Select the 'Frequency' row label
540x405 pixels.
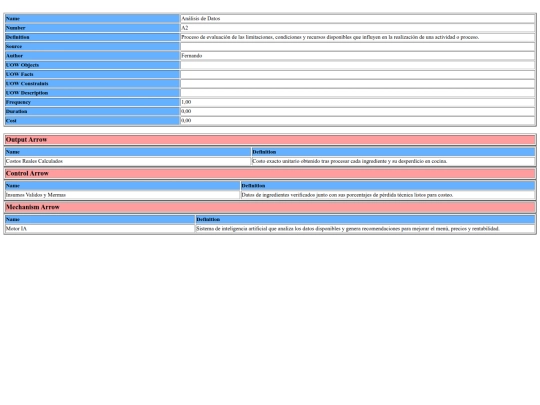(x=18, y=102)
